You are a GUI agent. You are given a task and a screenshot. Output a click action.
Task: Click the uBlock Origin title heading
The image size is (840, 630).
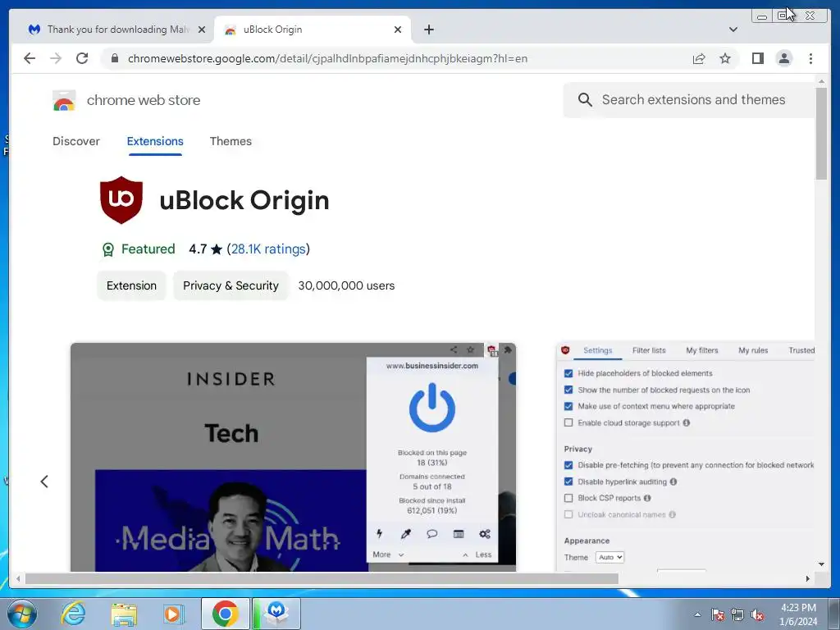pos(244,200)
